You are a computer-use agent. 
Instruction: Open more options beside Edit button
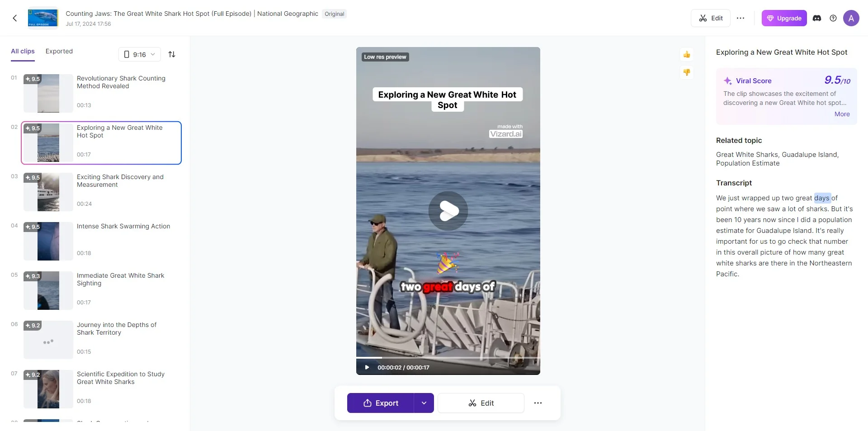[538, 403]
